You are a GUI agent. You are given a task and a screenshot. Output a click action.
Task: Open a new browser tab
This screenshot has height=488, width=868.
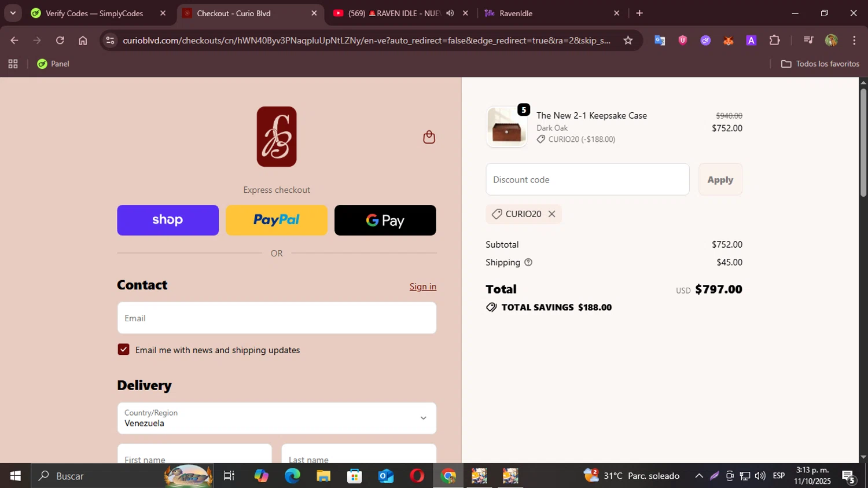639,13
